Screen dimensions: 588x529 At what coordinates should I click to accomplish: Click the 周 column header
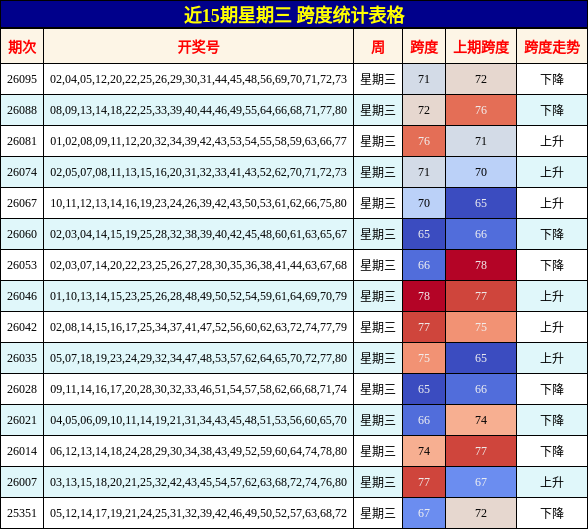(378, 47)
